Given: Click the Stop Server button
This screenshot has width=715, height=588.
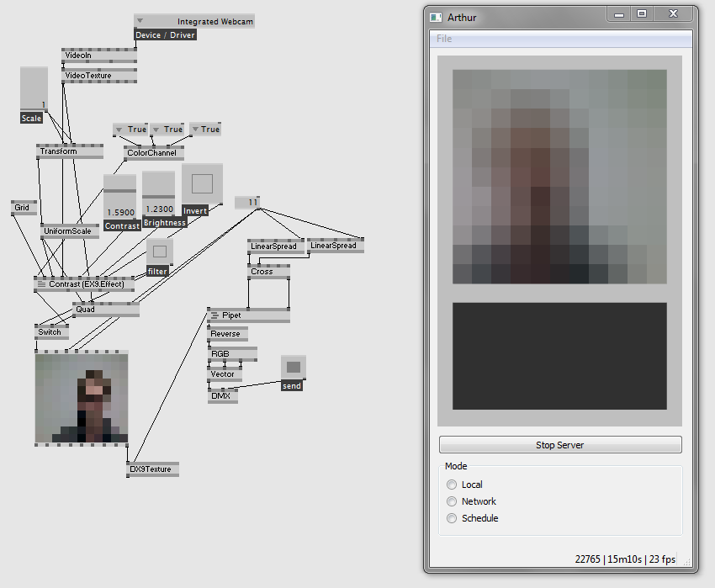Looking at the screenshot, I should pyautogui.click(x=559, y=445).
